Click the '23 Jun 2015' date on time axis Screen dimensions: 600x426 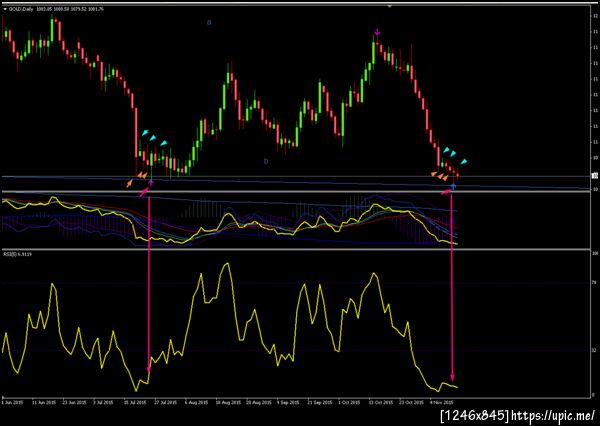[75, 403]
